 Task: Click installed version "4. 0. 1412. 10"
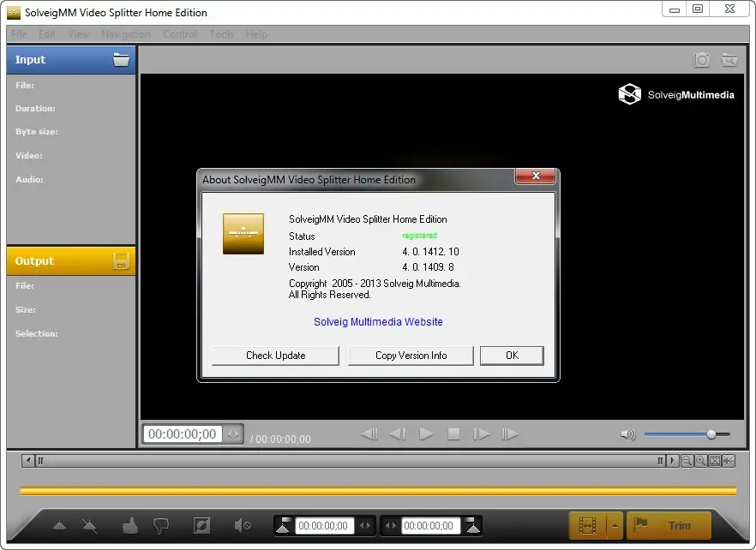click(x=430, y=252)
